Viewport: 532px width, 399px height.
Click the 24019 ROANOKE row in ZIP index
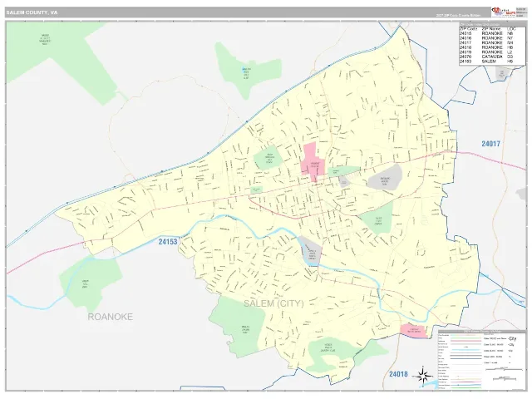click(x=486, y=52)
